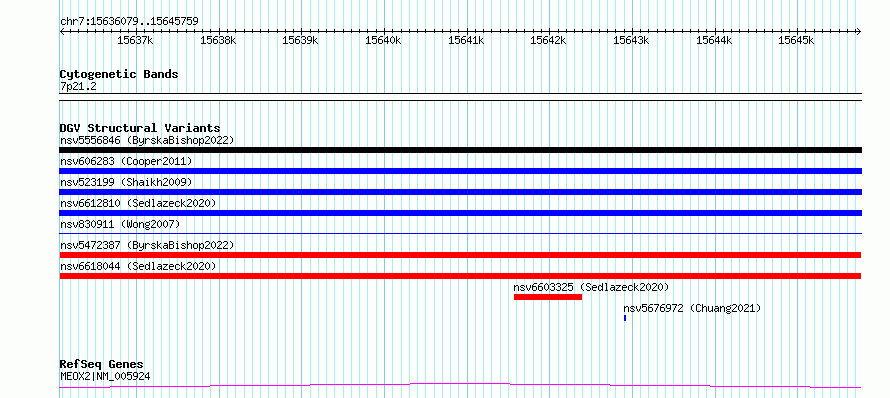Click the Cytogenetic Bands track title
This screenshot has height=398, width=890.
[x=119, y=74]
